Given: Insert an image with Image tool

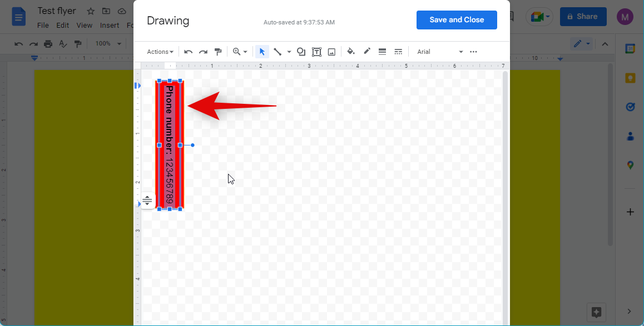Looking at the screenshot, I should click(x=331, y=52).
